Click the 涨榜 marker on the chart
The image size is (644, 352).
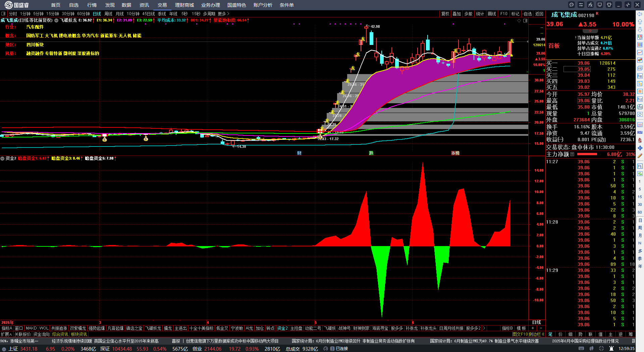click(x=455, y=153)
